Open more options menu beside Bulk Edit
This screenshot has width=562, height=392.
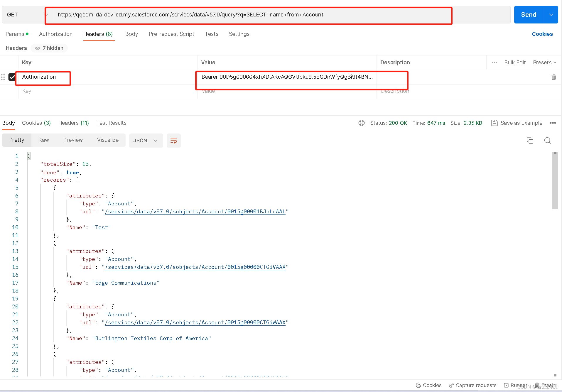[x=494, y=62]
